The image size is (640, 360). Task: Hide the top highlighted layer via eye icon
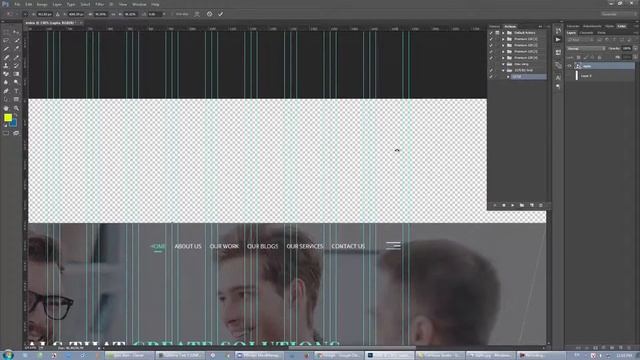pyautogui.click(x=570, y=66)
